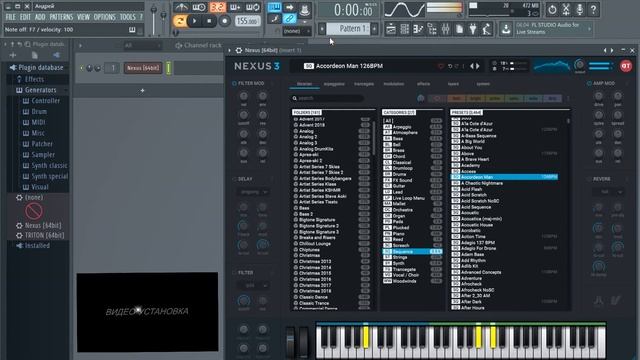This screenshot has width=640, height=360.
Task: Toggle the AMP MOD power switch
Action: click(x=589, y=83)
